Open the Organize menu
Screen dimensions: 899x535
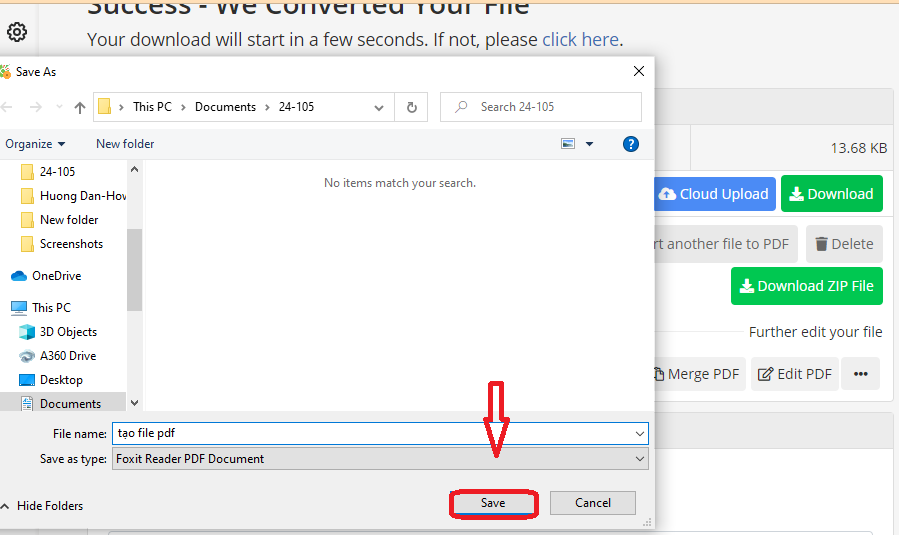tap(35, 144)
